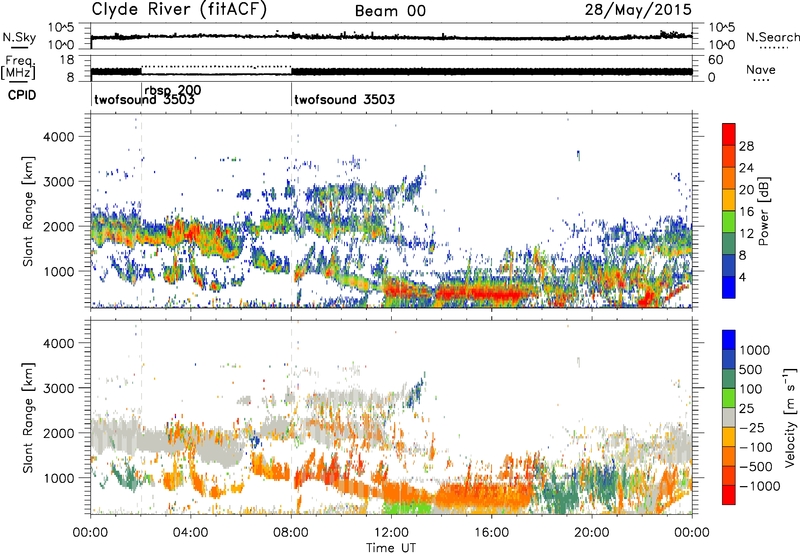Click the "24" Power colorbar tick label
Viewport: 800px width, 554px height.
click(746, 168)
